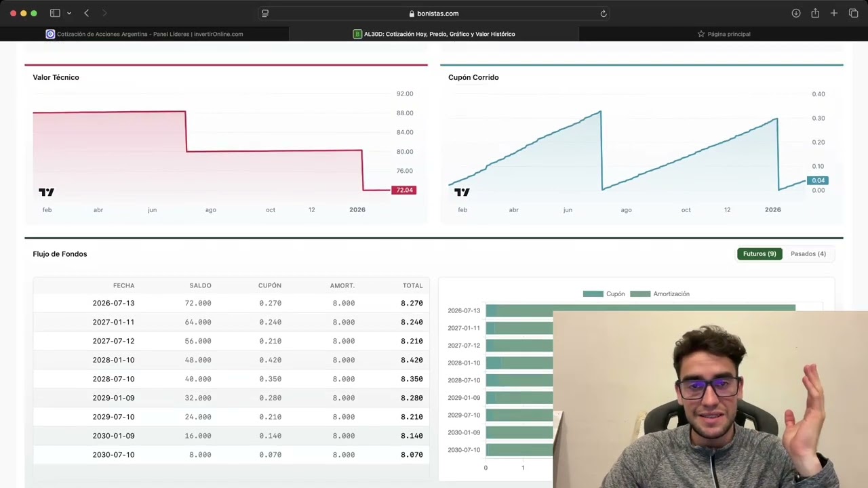Click the FECHA column header
This screenshot has height=488, width=868.
pos(123,286)
